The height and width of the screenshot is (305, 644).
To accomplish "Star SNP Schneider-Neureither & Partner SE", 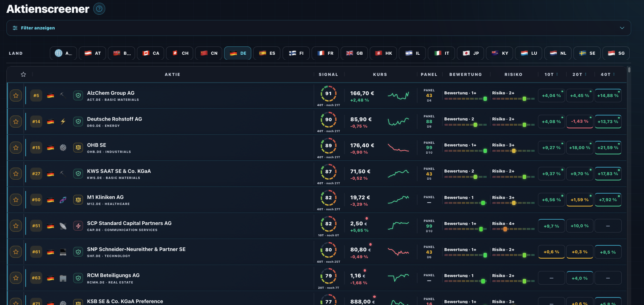I will coord(16,252).
